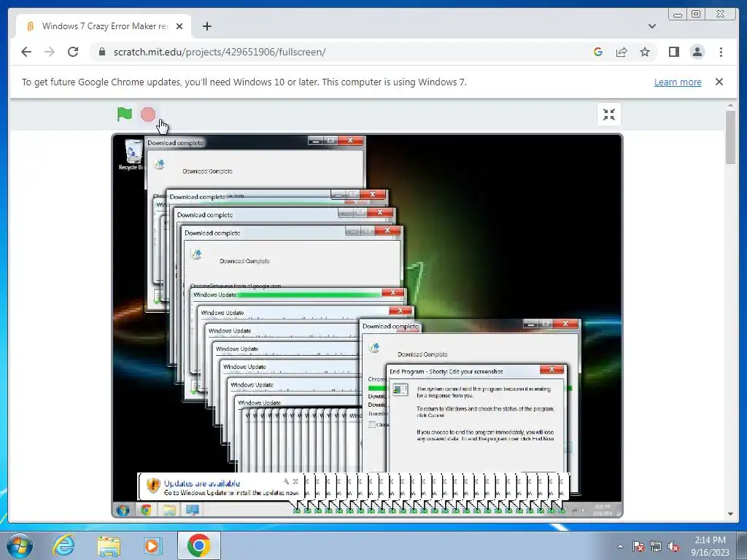747x560 pixels.
Task: Open a new browser tab
Action: [x=206, y=26]
